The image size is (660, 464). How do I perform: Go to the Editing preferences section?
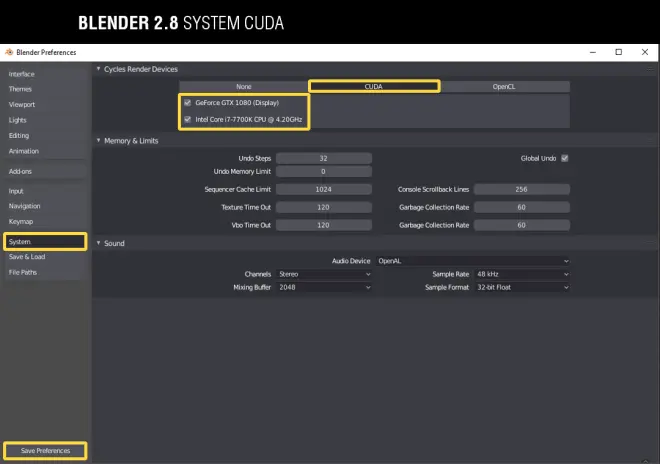[45, 136]
